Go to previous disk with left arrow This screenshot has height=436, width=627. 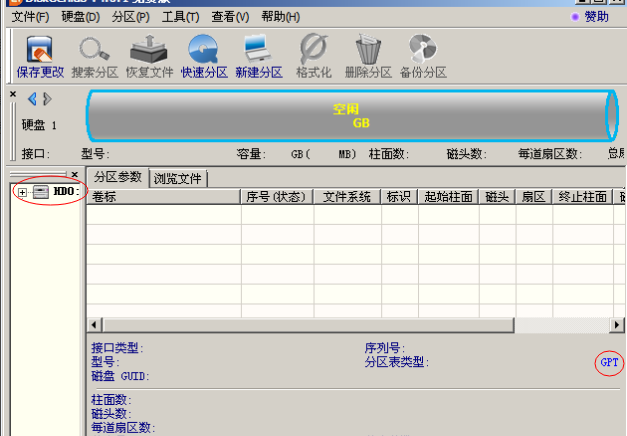(32, 98)
